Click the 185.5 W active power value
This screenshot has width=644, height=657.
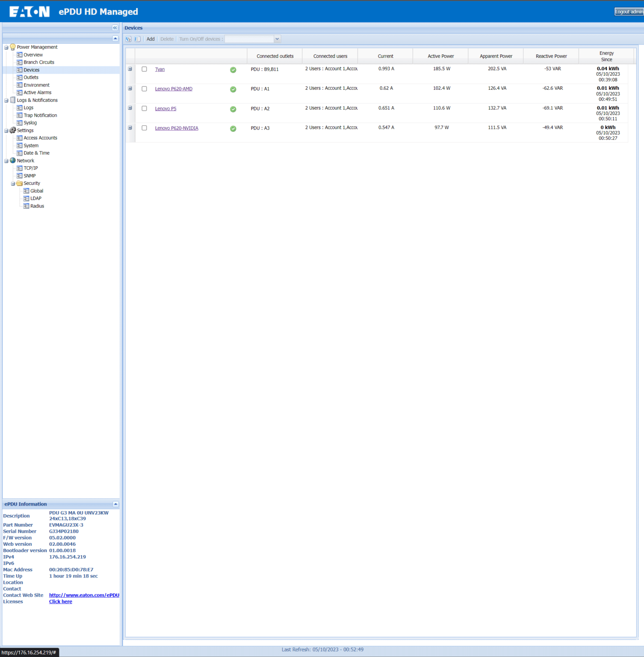[x=442, y=68]
